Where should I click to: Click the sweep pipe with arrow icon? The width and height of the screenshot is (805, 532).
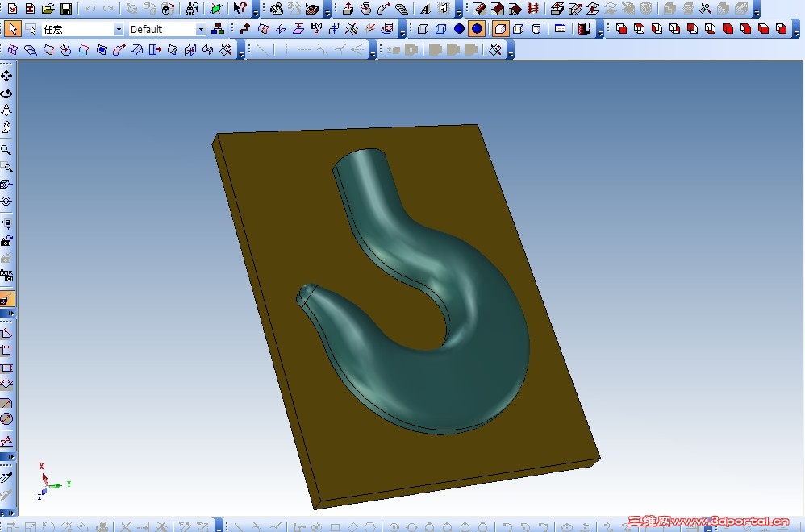[x=383, y=8]
